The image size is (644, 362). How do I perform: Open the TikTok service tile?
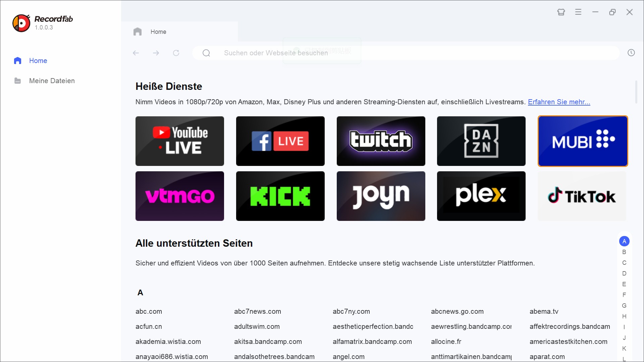pos(582,196)
